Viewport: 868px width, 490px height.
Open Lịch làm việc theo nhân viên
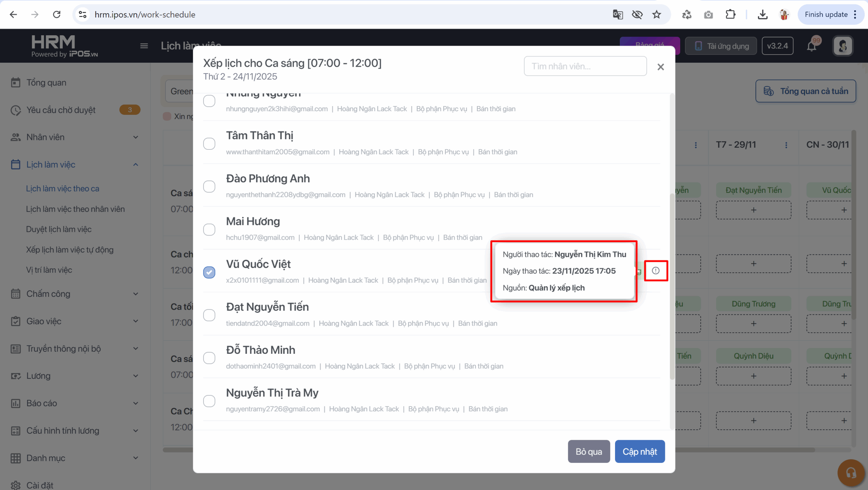pyautogui.click(x=75, y=209)
